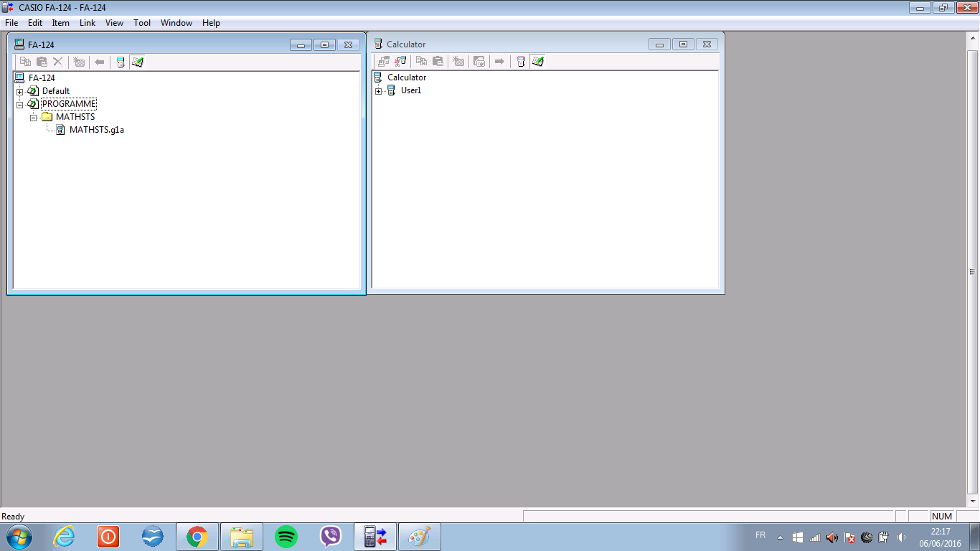Click the Connect icon in Calculator window toolbar
The width and height of the screenshot is (980, 551).
click(x=384, y=62)
